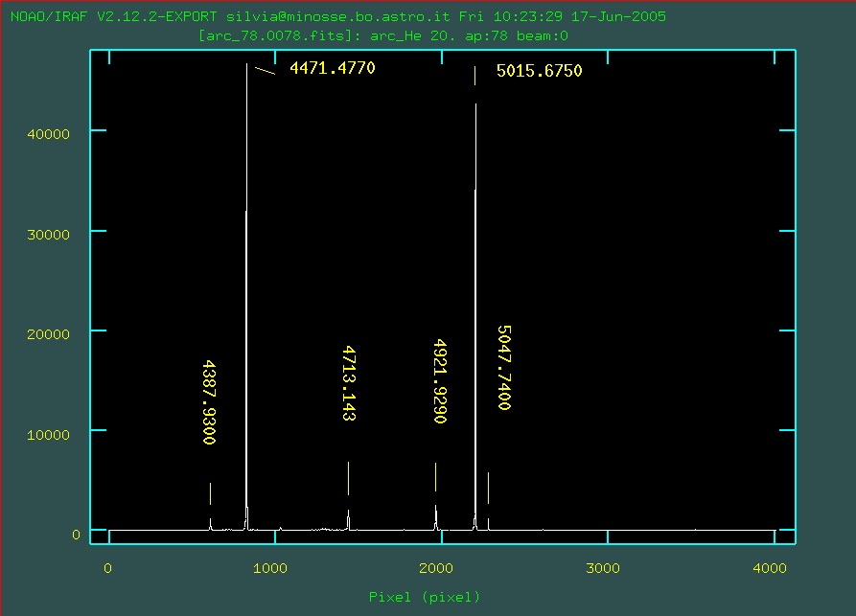The height and width of the screenshot is (616, 856).
Task: Click the 3000 x-axis label
Action: [604, 568]
